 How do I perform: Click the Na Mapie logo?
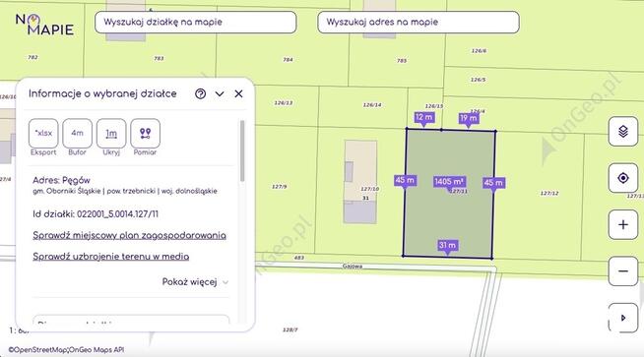(44, 25)
